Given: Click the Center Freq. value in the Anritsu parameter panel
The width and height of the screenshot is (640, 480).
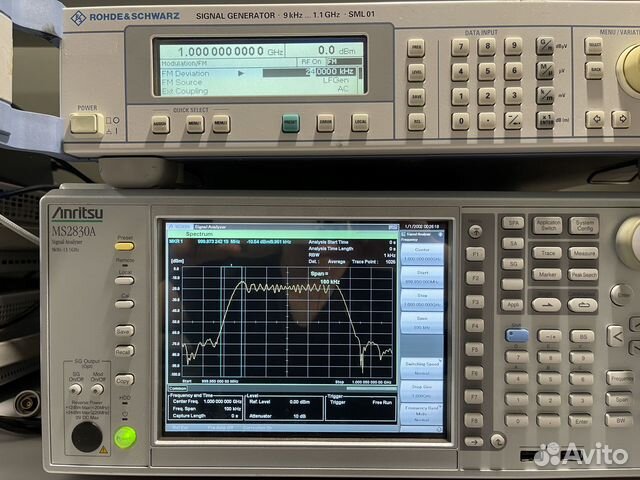Looking at the screenshot, I should 223,402.
